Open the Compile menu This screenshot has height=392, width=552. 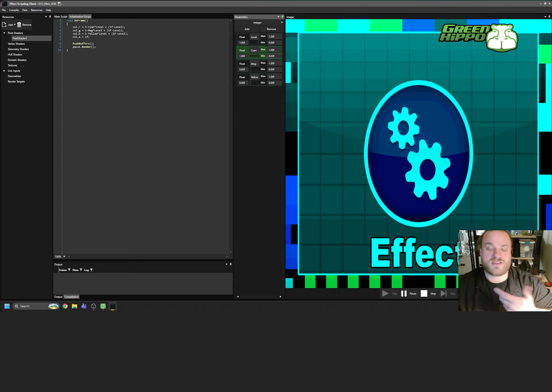(x=14, y=10)
